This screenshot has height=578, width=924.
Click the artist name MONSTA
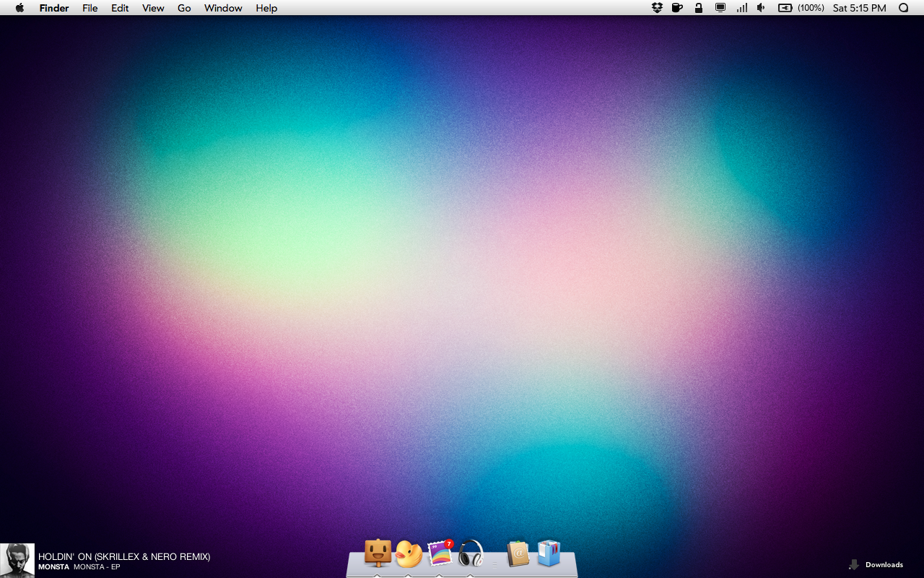53,567
